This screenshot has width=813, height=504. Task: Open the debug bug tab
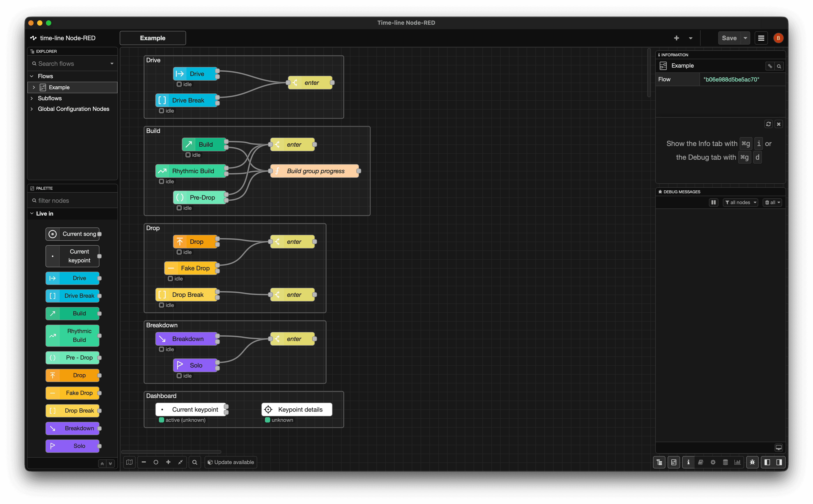(752, 462)
